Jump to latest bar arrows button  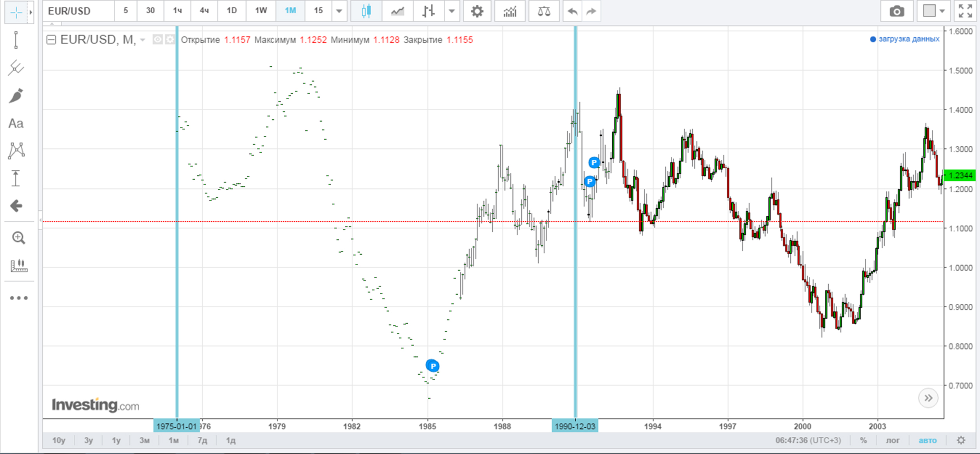point(928,398)
